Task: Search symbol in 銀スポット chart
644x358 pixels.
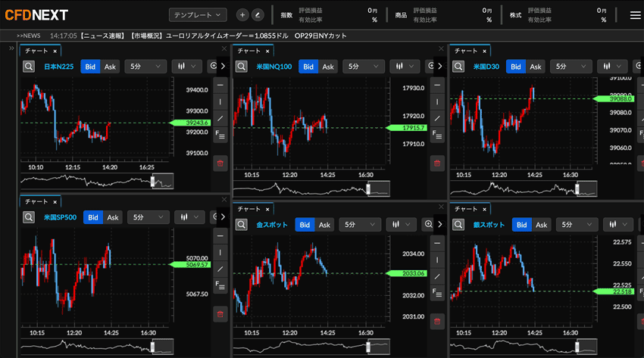Action: (458, 225)
